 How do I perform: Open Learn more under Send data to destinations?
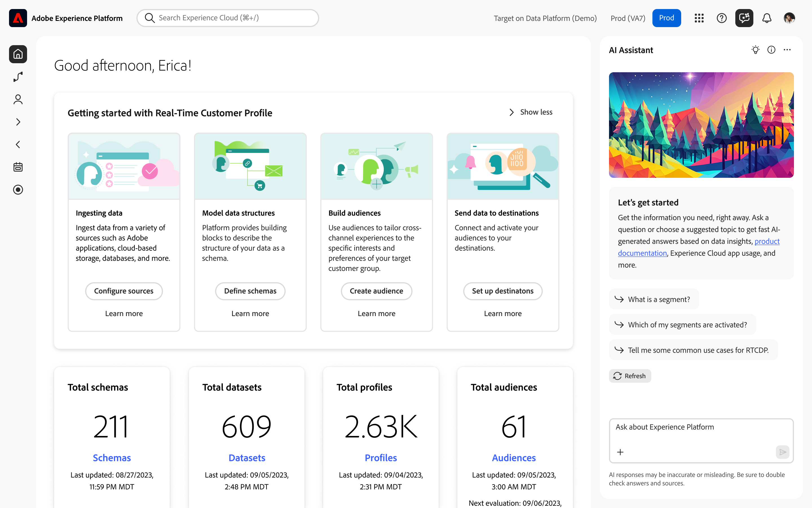click(x=503, y=314)
